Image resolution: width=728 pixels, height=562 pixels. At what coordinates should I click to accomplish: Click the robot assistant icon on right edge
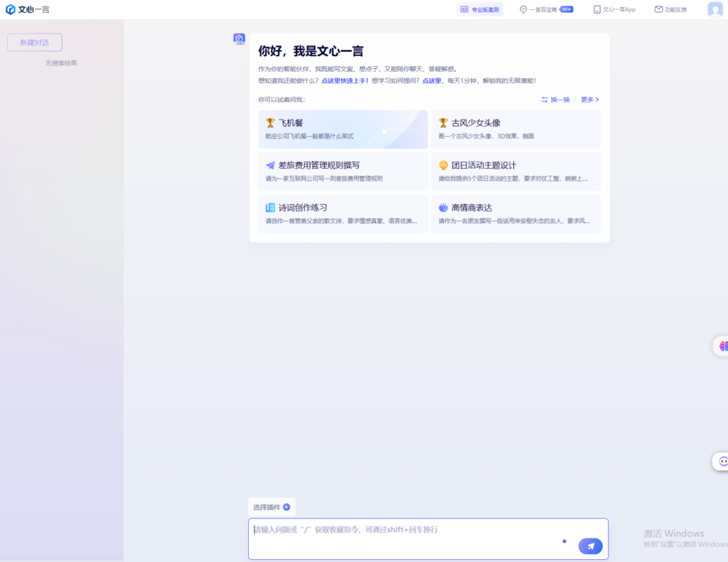point(723,461)
